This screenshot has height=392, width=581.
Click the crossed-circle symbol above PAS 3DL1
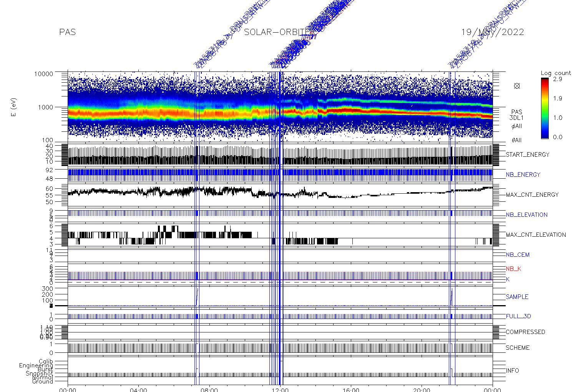517,86
